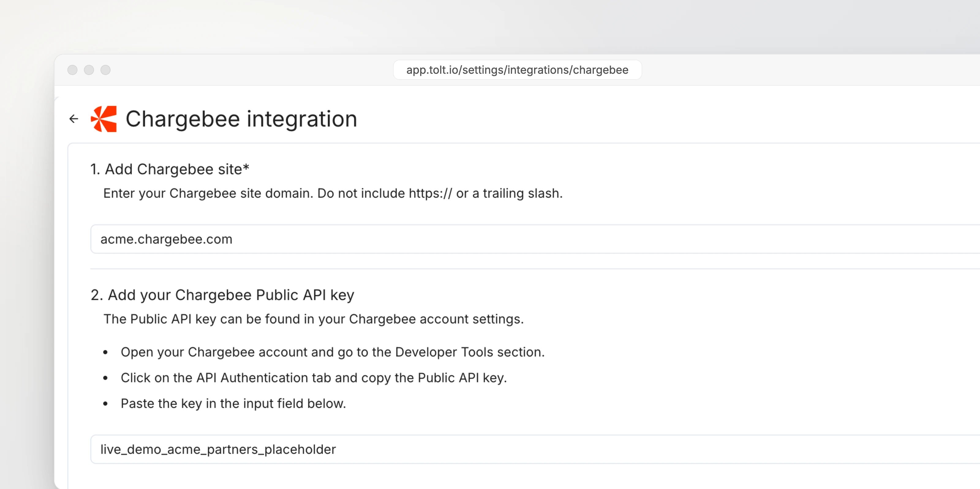Click the first gray window control dot
Image resolution: width=980 pixels, height=489 pixels.
72,70
